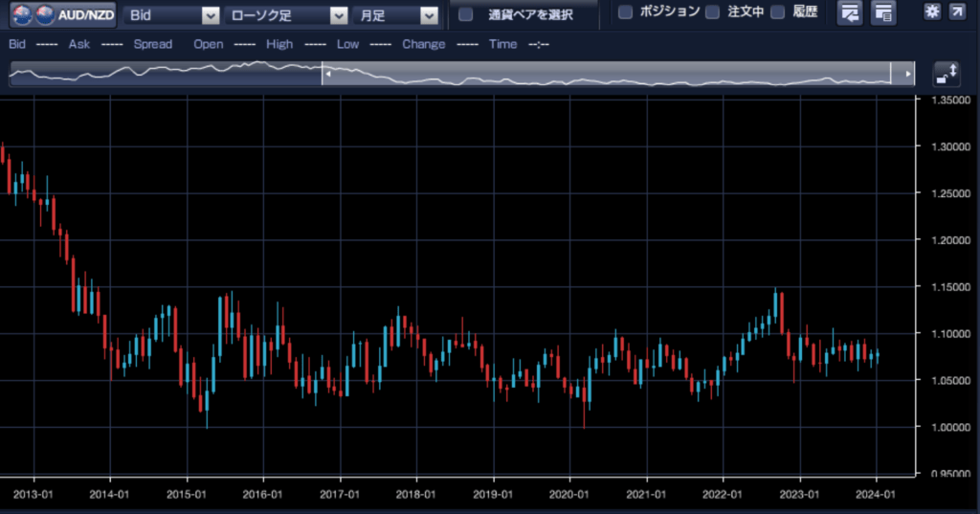Click the order window icon with arrow
This screenshot has width=980, height=514.
point(850,12)
